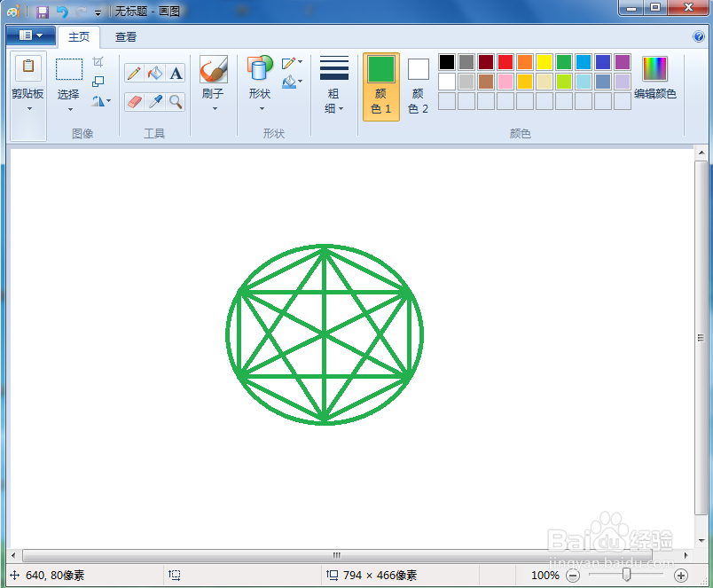The height and width of the screenshot is (588, 713).
Task: Click the rectangular Select tool
Action: pyautogui.click(x=69, y=69)
